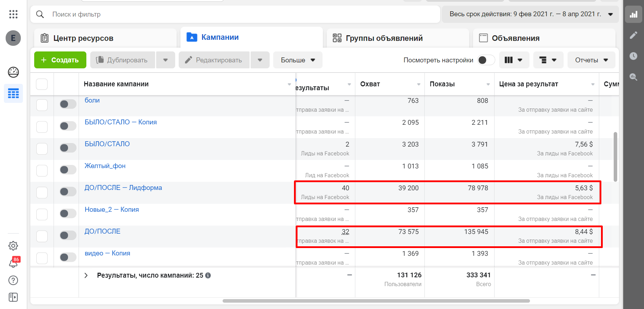Switch to Кампании tab
644x309 pixels.
point(252,37)
